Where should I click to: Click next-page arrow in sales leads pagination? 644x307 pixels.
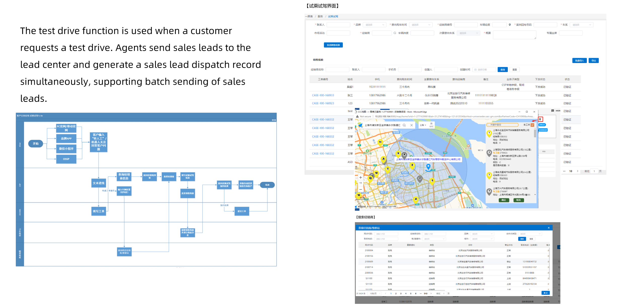[x=578, y=171]
